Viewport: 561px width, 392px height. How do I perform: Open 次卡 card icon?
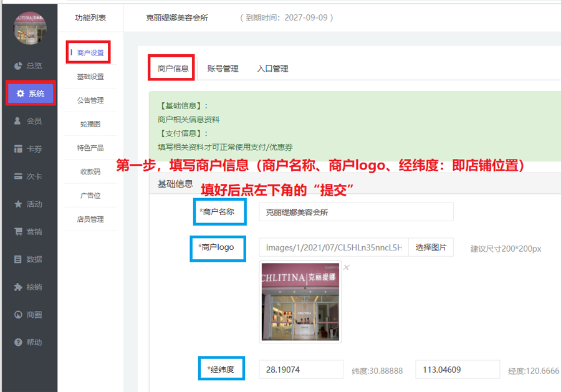coord(18,176)
